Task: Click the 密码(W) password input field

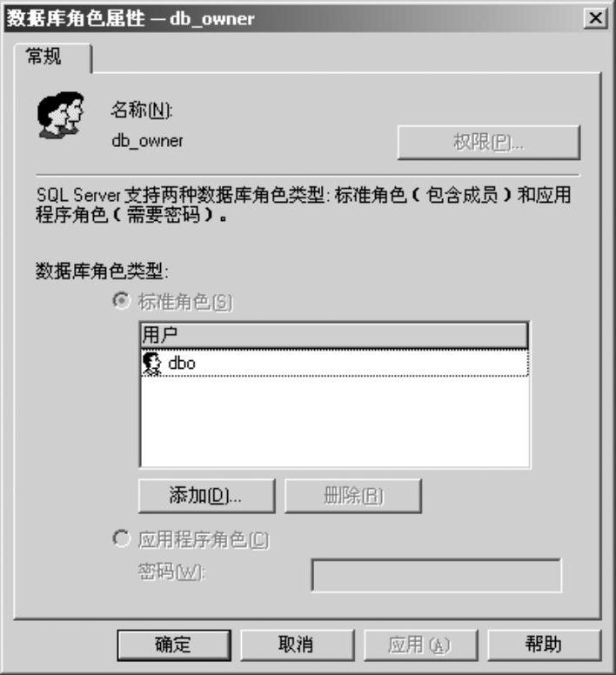Action: (x=437, y=575)
